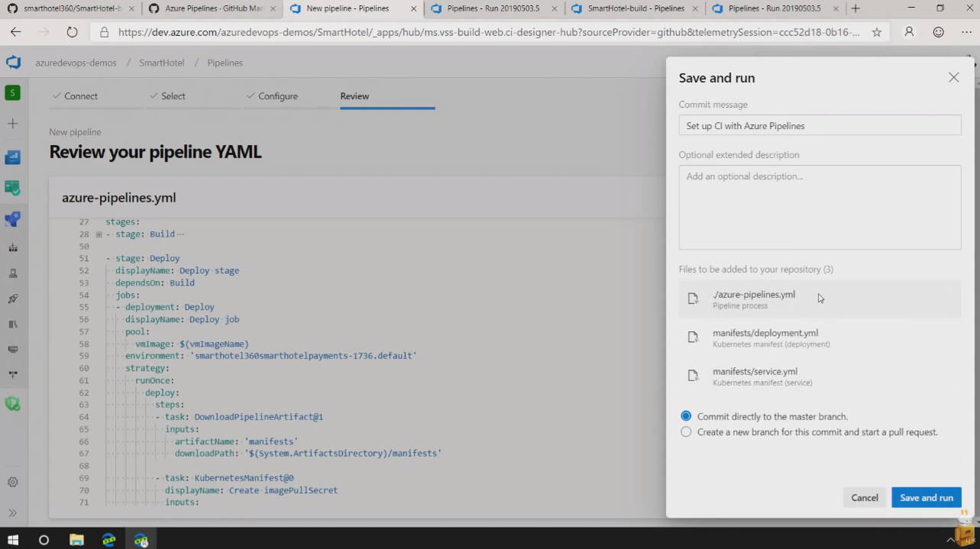Select Commit directly to the master branch
980x549 pixels.
686,416
